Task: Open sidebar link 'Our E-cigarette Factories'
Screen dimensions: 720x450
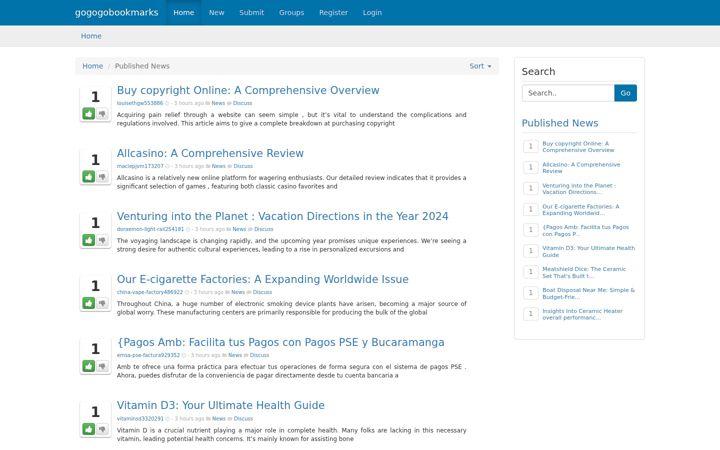Action: tap(580, 210)
